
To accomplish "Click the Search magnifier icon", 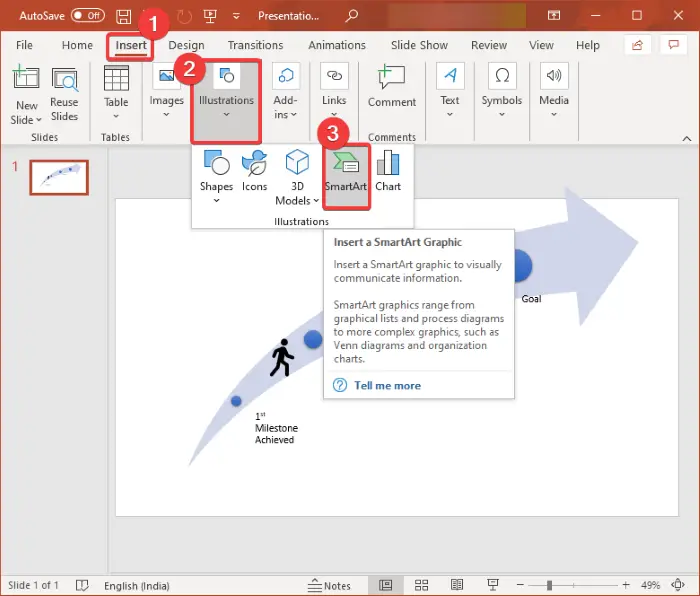I will 352,16.
